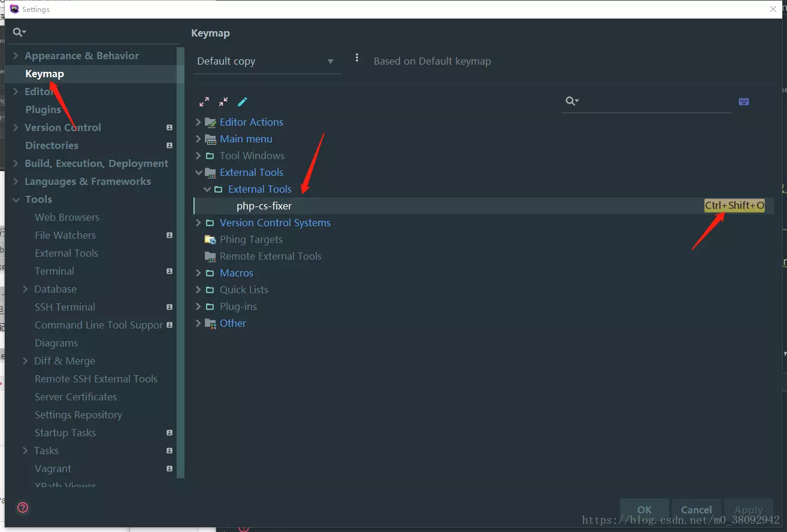Open the Default copy keymap dropdown

point(267,62)
